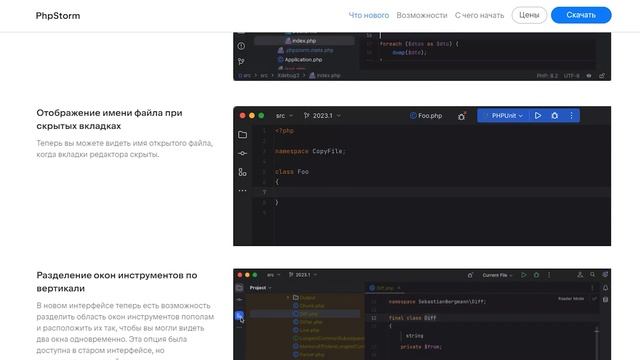
Task: Click the namespace CopyFile code line
Action: (x=310, y=151)
